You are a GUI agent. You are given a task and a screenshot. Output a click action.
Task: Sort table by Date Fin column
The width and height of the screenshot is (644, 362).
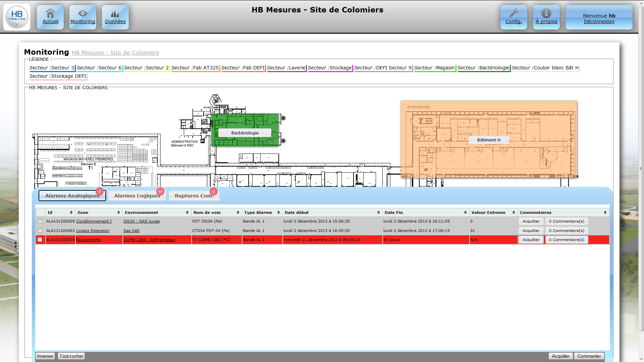coord(426,213)
